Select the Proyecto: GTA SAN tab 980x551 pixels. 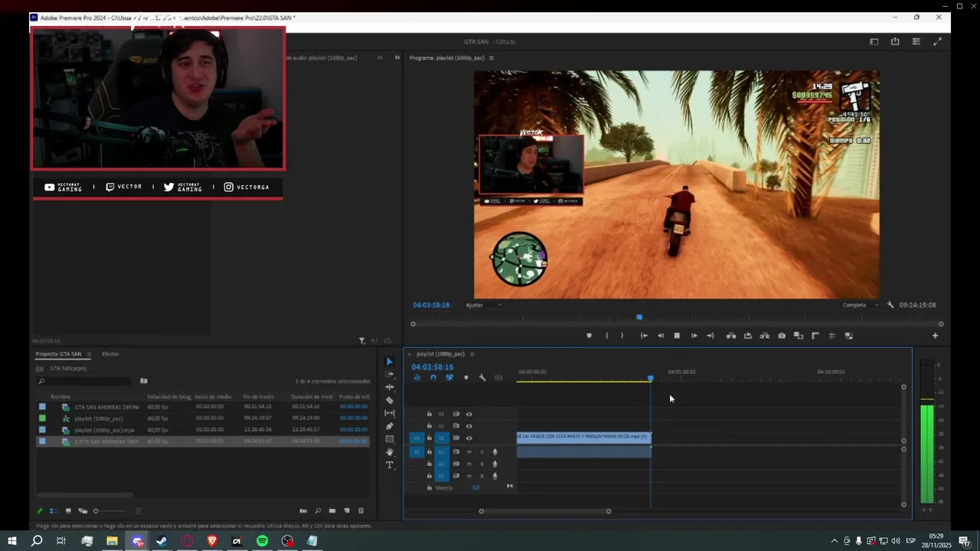coord(58,354)
